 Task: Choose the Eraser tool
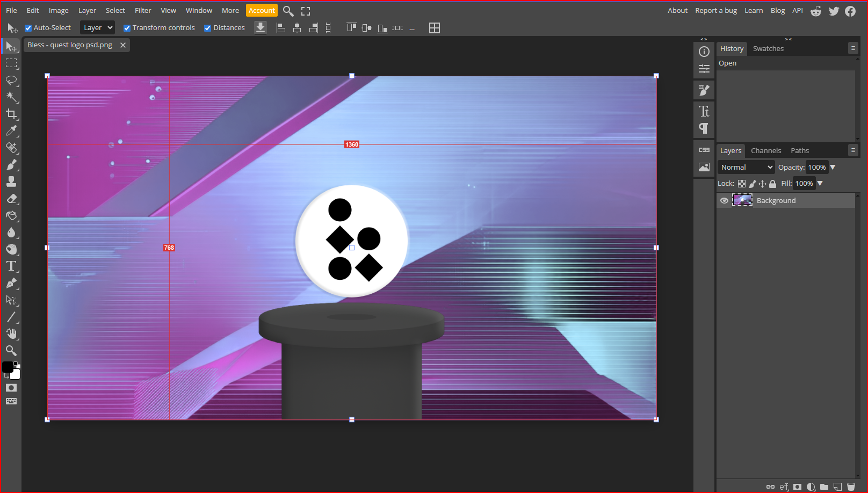pos(11,199)
